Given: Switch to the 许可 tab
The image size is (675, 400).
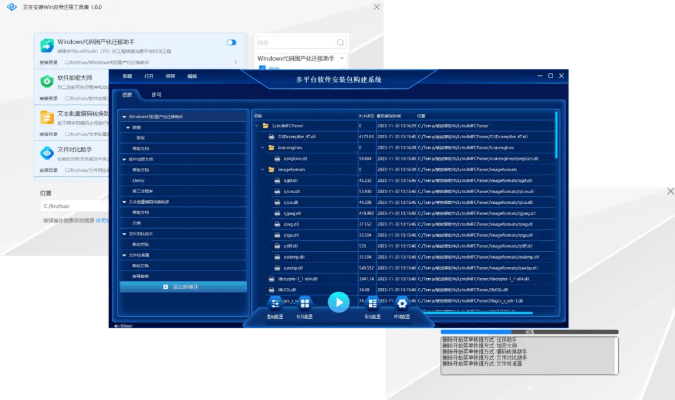Looking at the screenshot, I should click(156, 95).
